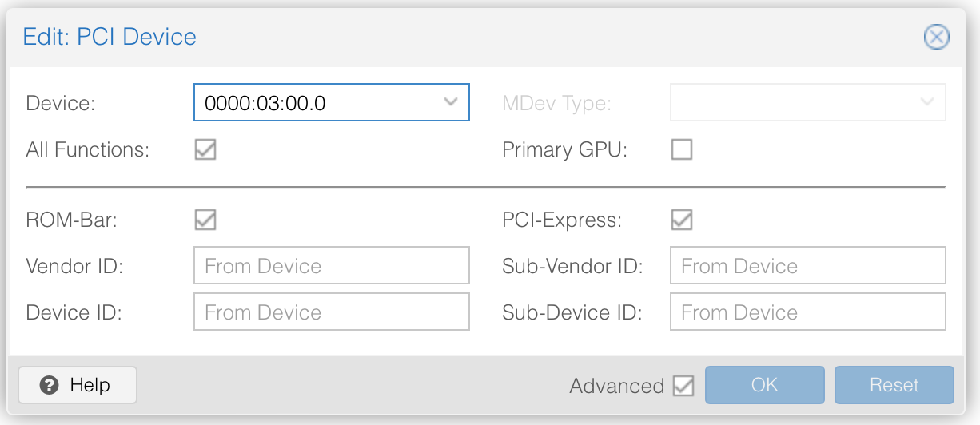Disable the Advanced options checkbox

click(683, 386)
